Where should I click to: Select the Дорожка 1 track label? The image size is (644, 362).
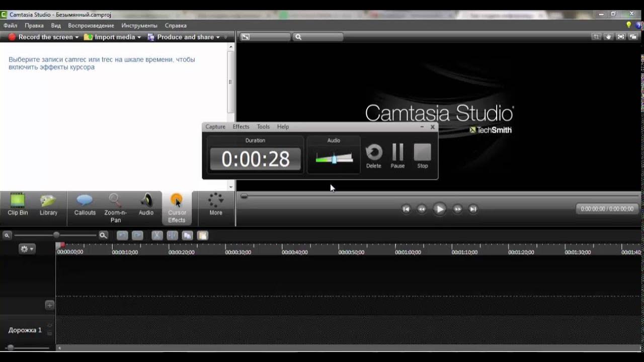pos(25,330)
